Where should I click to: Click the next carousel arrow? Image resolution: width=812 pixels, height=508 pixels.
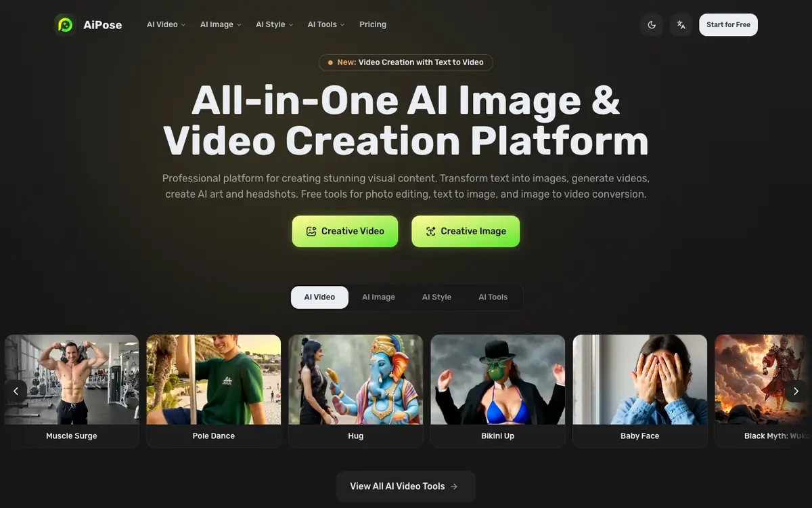click(x=796, y=391)
